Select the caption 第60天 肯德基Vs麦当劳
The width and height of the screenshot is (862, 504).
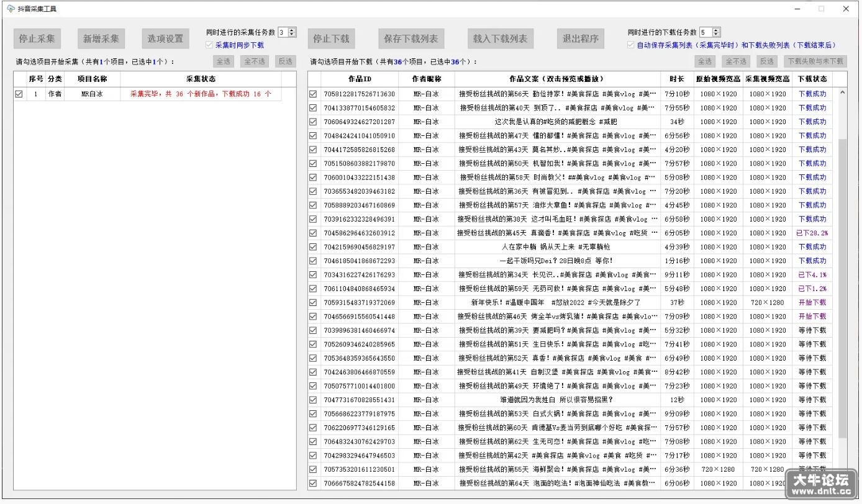[x=557, y=428]
